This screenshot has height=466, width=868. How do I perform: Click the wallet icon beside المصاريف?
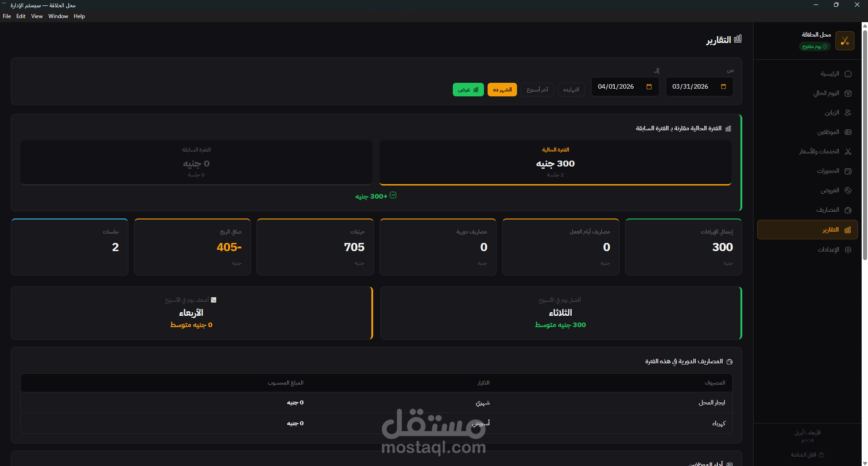848,210
